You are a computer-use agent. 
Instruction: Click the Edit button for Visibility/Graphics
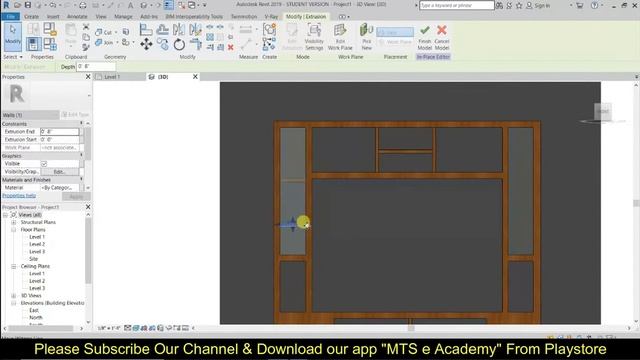pos(60,172)
